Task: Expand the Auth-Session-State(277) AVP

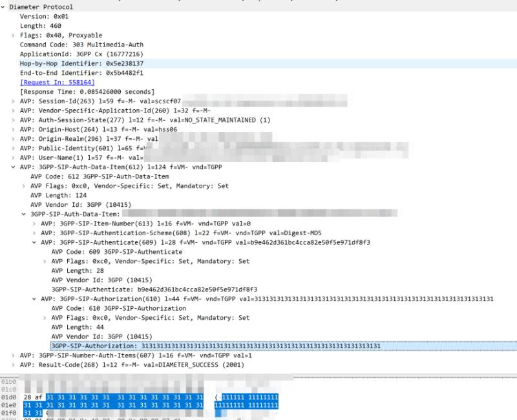Action: [14, 120]
